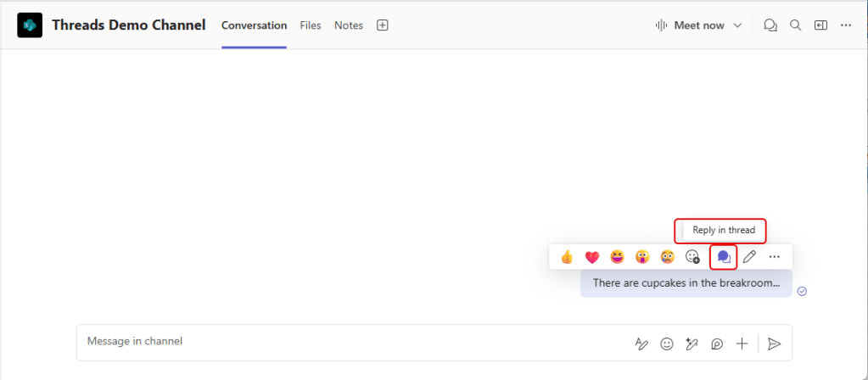Expand the Meet now dropdown arrow

coord(737,25)
